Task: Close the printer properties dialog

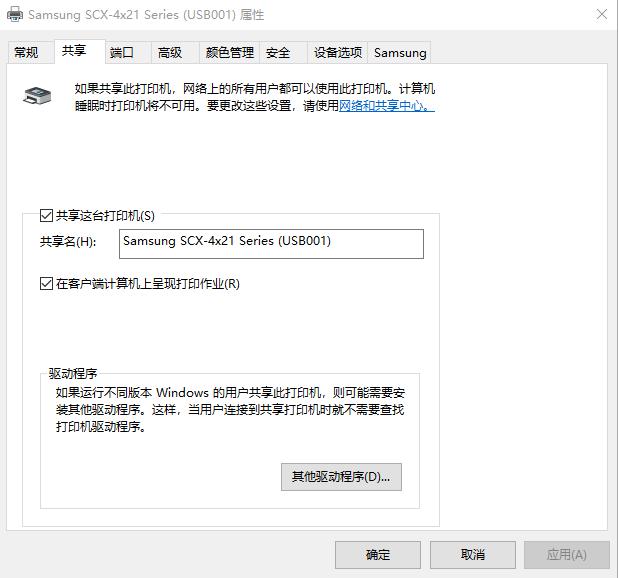Action: (601, 15)
